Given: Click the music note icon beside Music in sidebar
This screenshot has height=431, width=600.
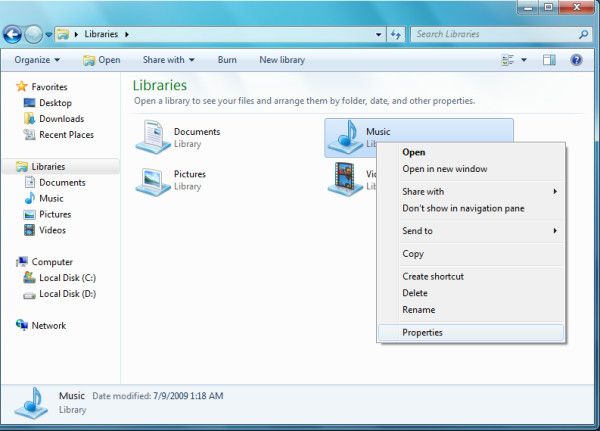Looking at the screenshot, I should pos(29,198).
